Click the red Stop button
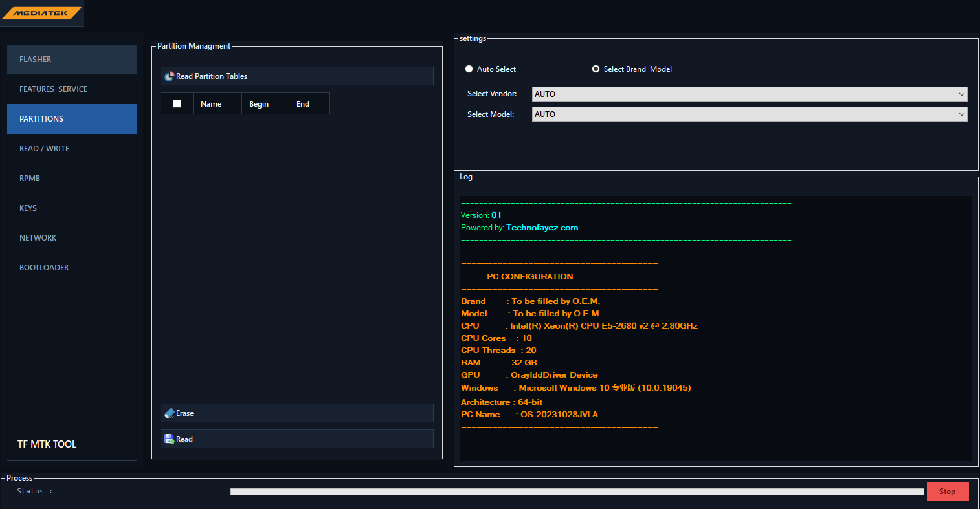980x509 pixels. tap(948, 492)
